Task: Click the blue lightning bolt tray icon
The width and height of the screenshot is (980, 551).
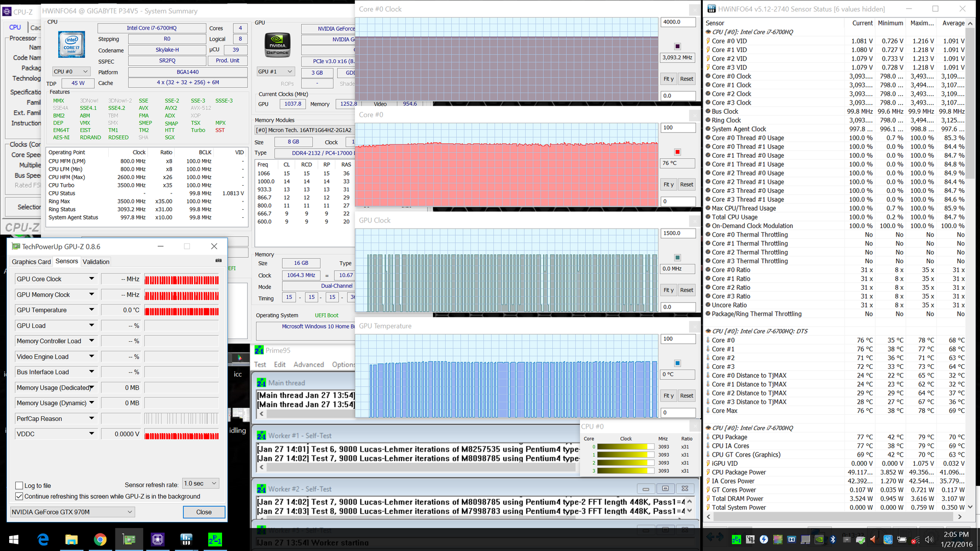Action: tap(764, 539)
